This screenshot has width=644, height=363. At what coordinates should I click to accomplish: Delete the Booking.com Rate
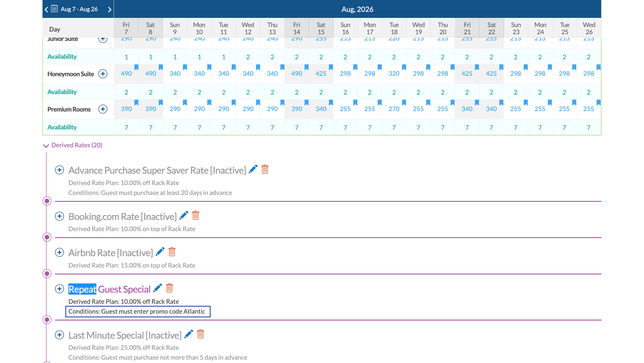coord(196,215)
